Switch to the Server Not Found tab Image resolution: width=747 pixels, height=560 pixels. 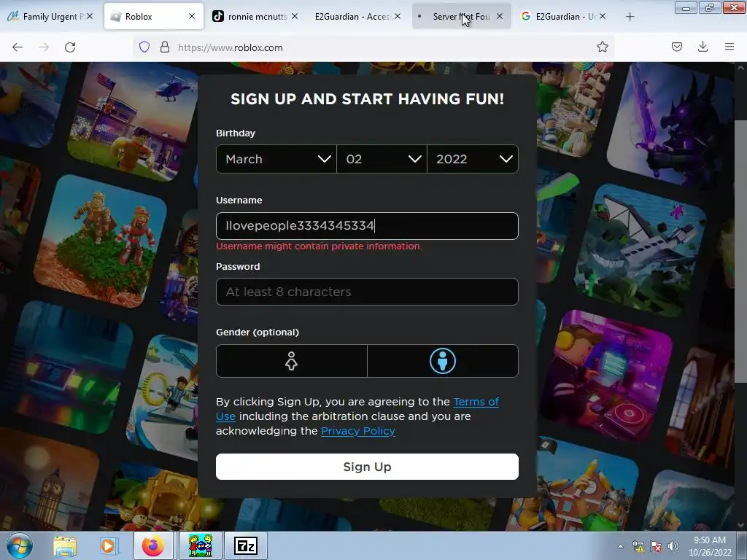click(461, 16)
